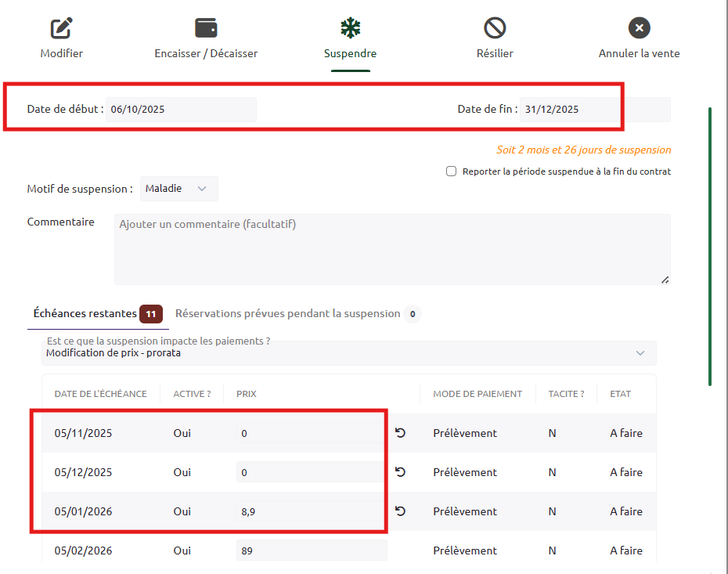The height and width of the screenshot is (574, 728).
Task: Click the comment box resize handle
Action: pos(665,280)
